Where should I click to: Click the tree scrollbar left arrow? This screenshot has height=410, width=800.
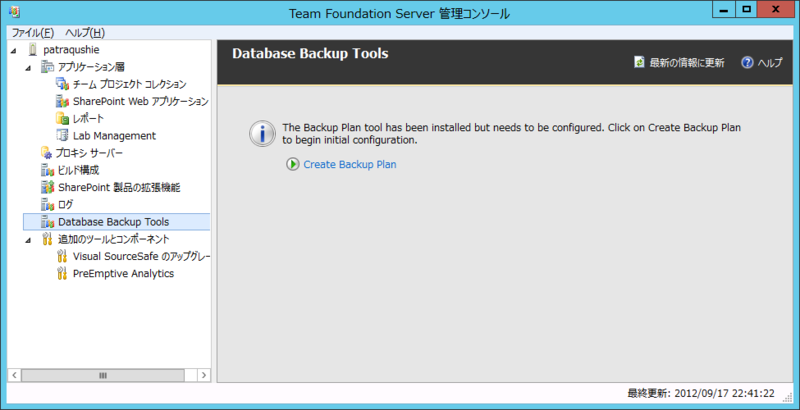(x=14, y=375)
